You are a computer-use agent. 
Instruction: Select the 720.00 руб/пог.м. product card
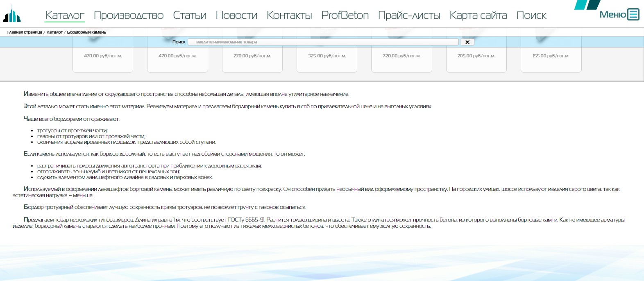click(401, 59)
